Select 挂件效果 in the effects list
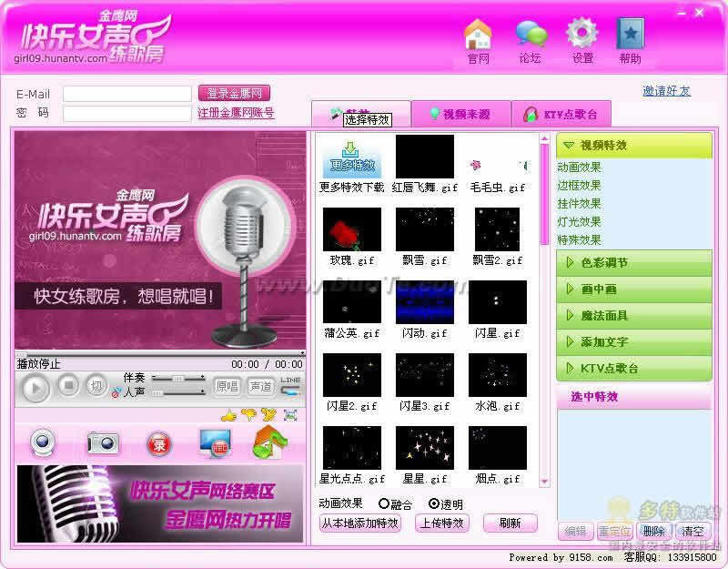Image resolution: width=728 pixels, height=569 pixels. pos(579,203)
